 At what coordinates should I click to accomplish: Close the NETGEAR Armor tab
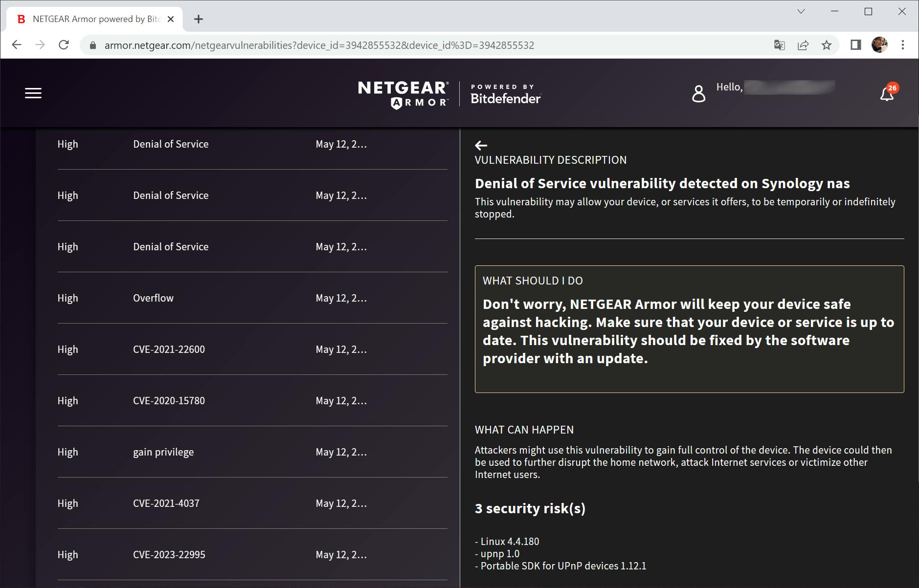171,19
